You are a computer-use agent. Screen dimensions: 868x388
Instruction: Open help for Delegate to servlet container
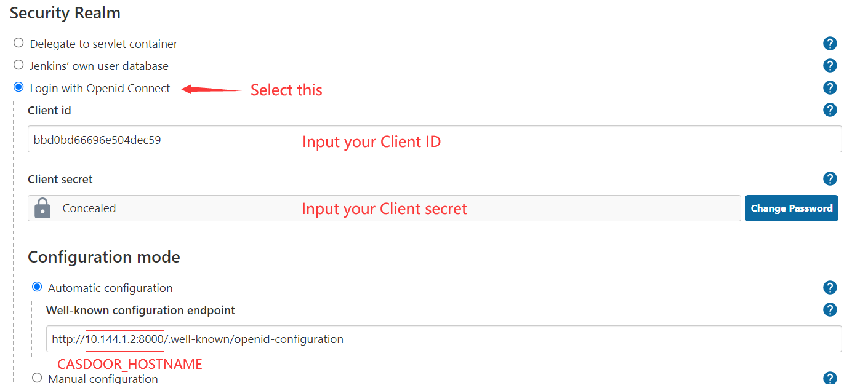[830, 43]
